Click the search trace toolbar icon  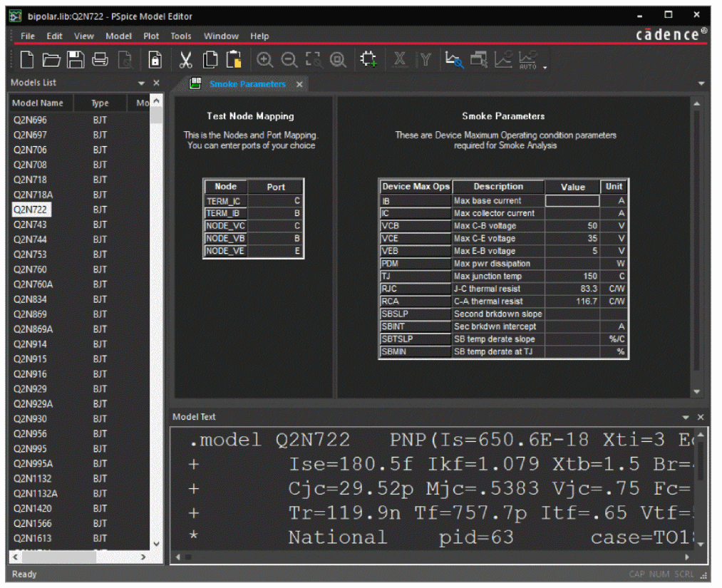point(454,60)
